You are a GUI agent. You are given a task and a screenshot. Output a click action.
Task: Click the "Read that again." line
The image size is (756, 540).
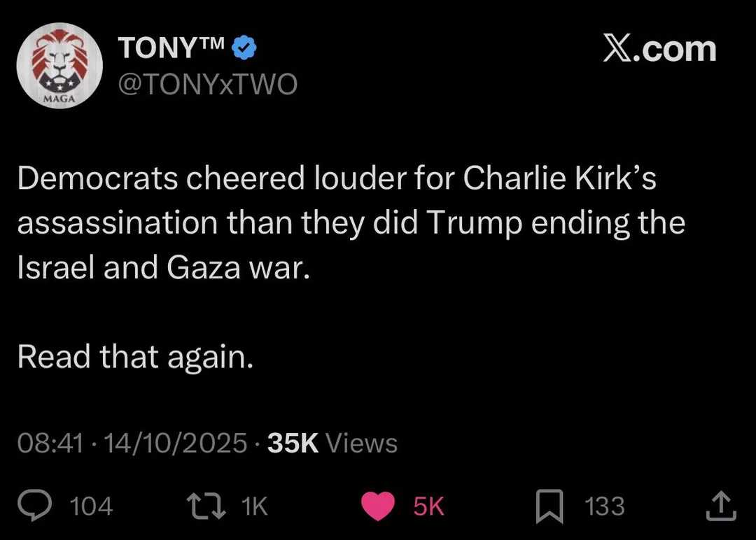pos(134,356)
